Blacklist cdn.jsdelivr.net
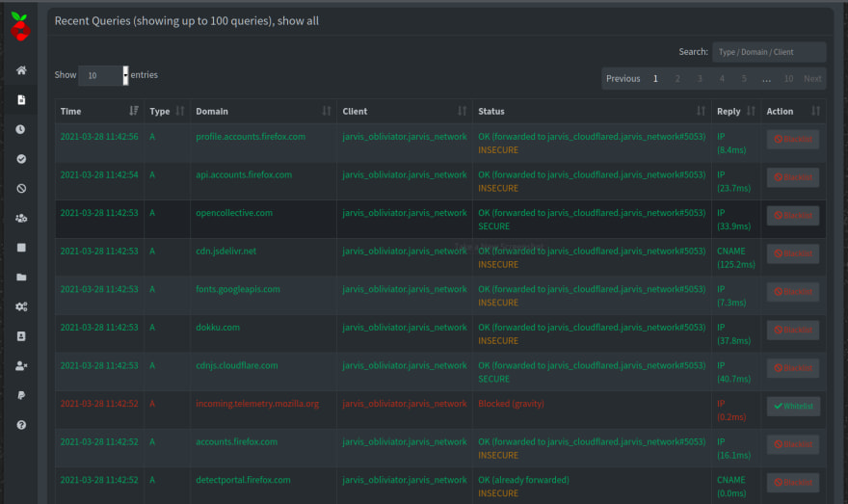848x504 pixels. 793,253
